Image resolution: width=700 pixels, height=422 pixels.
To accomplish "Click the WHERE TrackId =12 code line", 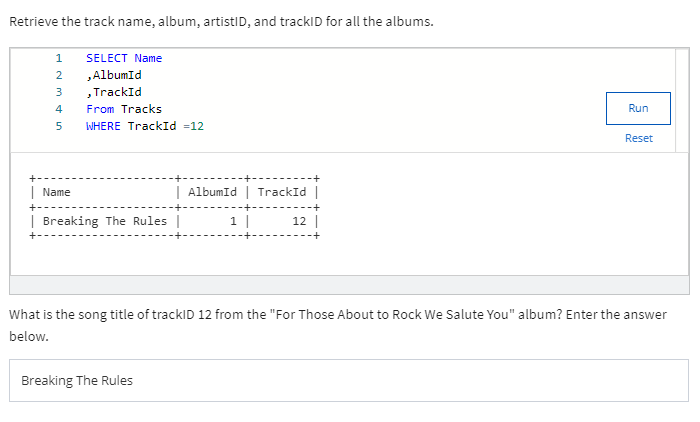I will (145, 126).
